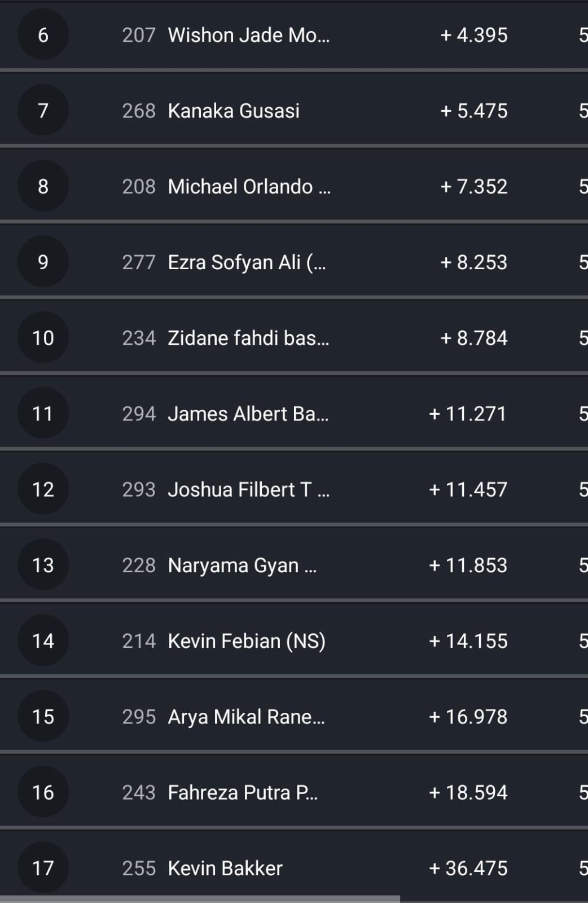588x903 pixels.
Task: Click Ezra Sofyan Ali's name
Action: (247, 262)
